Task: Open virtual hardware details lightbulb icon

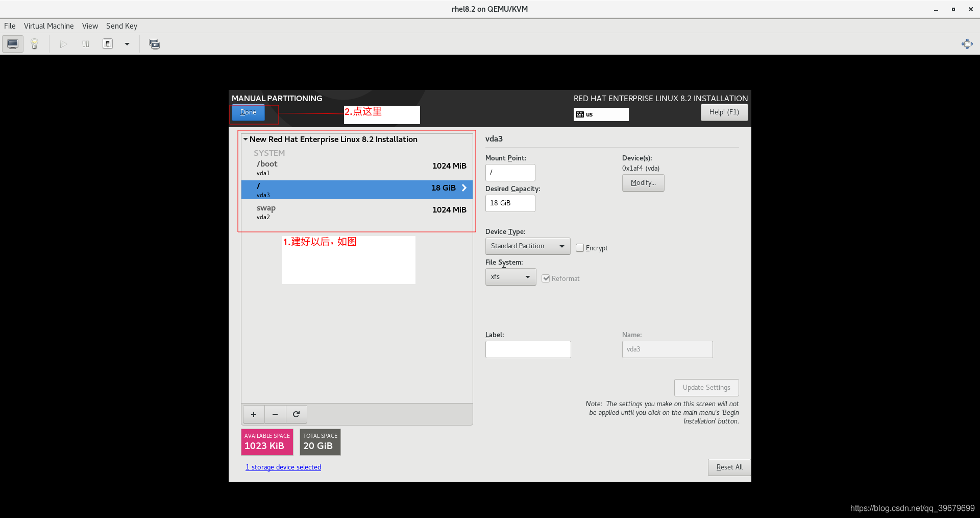Action: click(x=35, y=44)
